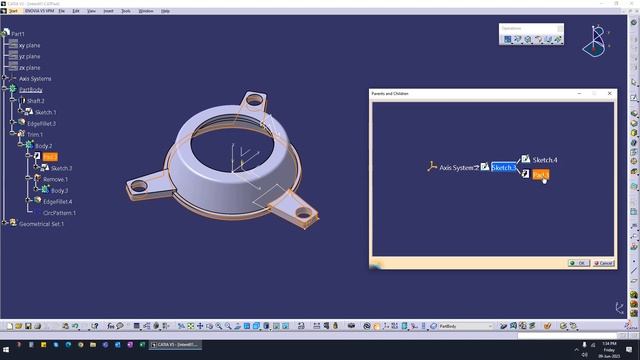This screenshot has height=360, width=640.
Task: Click the Update All icon in the bottom toolbar
Action: click(x=367, y=326)
